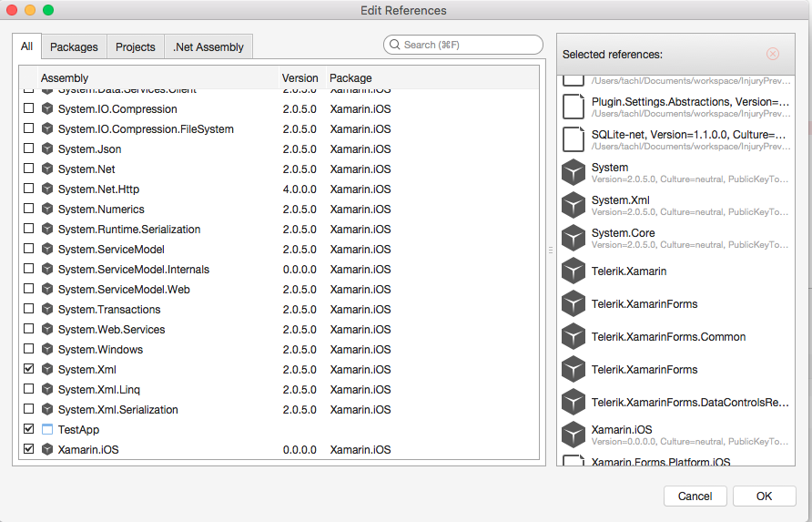The width and height of the screenshot is (812, 522).
Task: Click the magnifier icon in search field
Action: [394, 45]
